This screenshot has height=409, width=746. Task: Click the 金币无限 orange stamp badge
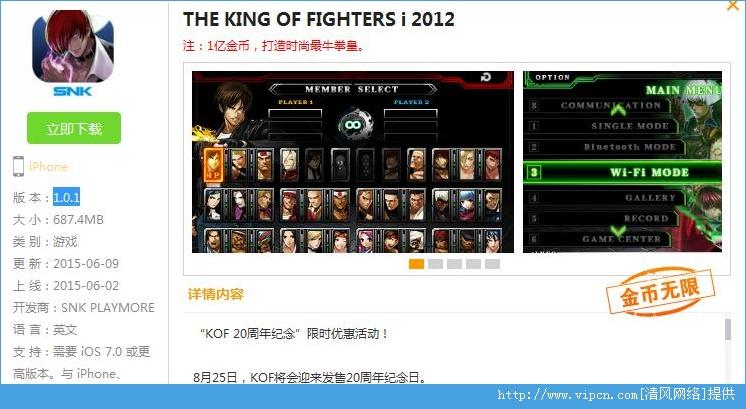click(660, 291)
